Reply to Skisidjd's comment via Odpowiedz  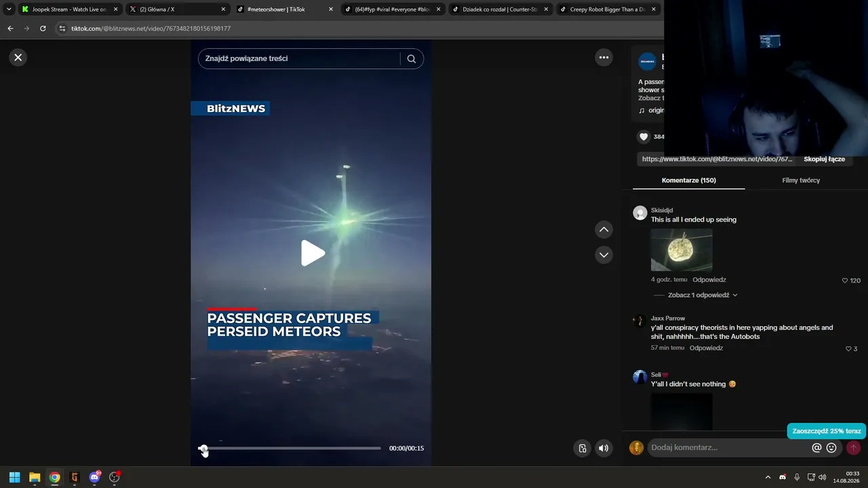709,280
